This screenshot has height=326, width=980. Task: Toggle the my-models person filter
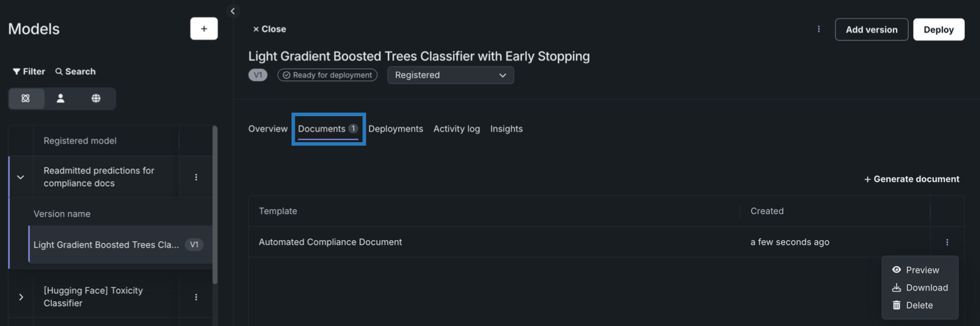(60, 99)
